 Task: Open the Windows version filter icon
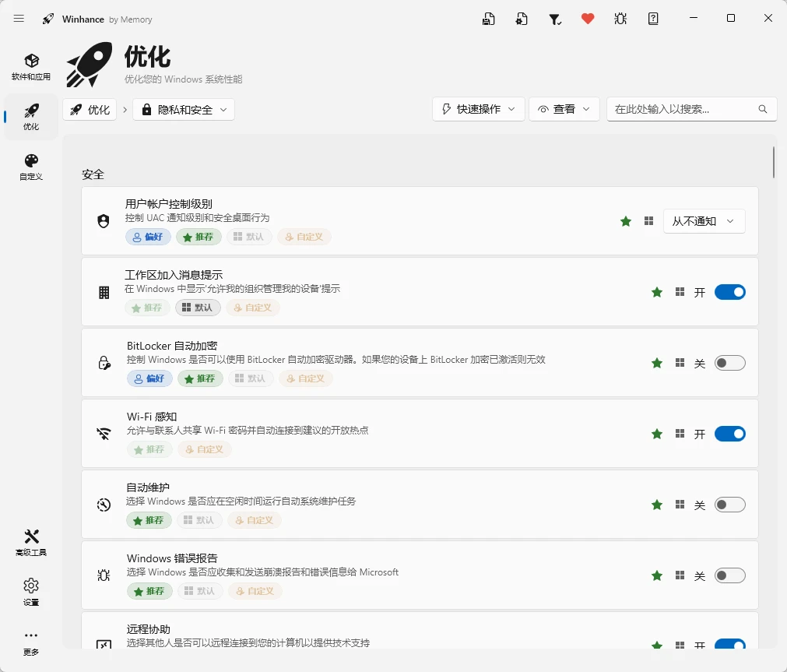[554, 19]
